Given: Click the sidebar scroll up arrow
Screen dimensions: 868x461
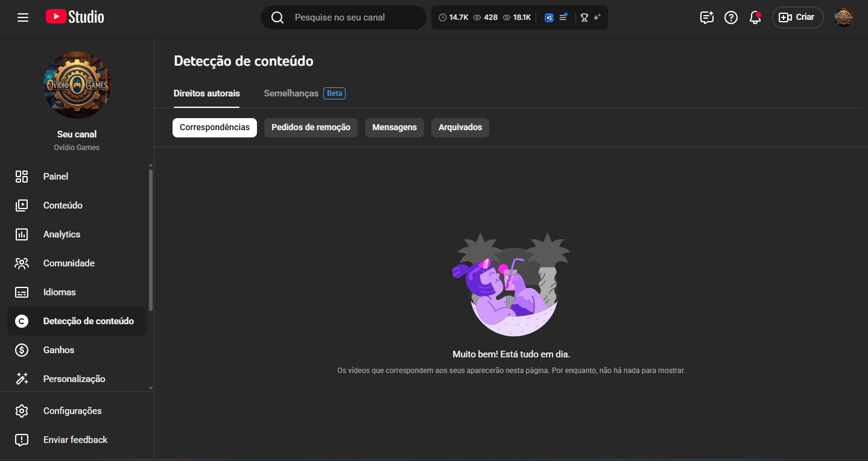Looking at the screenshot, I should pos(151,165).
